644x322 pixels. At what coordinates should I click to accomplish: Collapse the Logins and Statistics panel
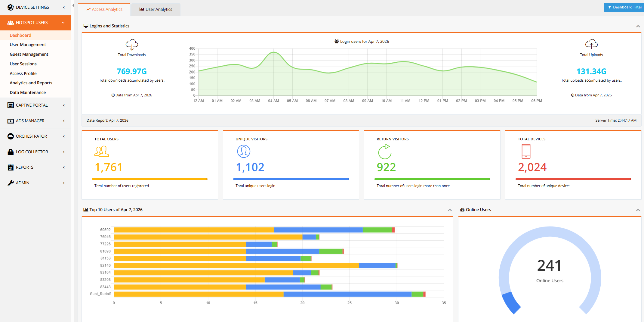click(638, 26)
